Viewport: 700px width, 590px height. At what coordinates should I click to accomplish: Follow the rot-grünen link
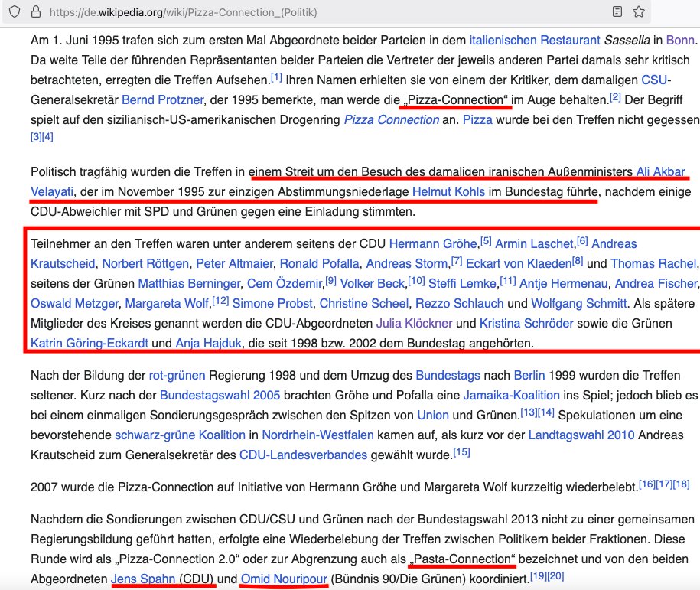(177, 375)
